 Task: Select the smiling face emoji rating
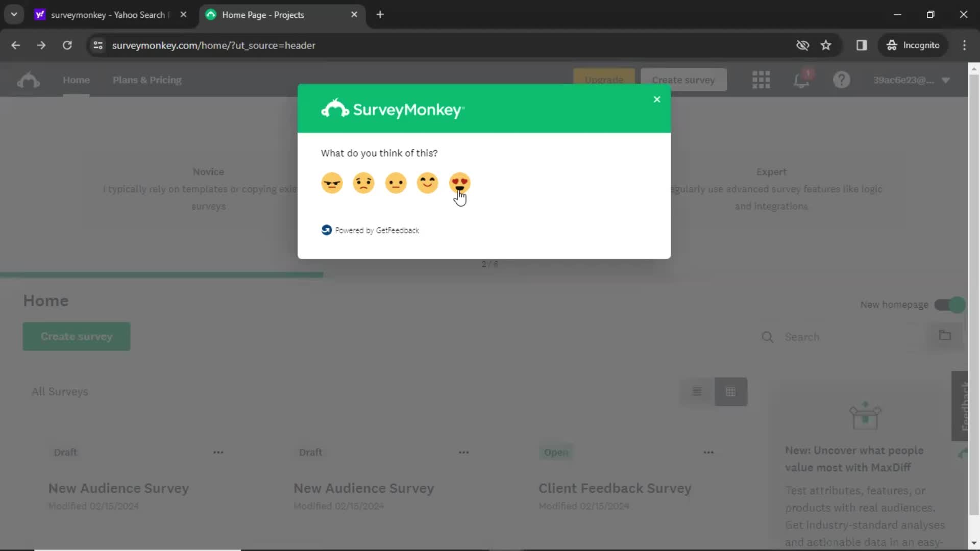[427, 183]
